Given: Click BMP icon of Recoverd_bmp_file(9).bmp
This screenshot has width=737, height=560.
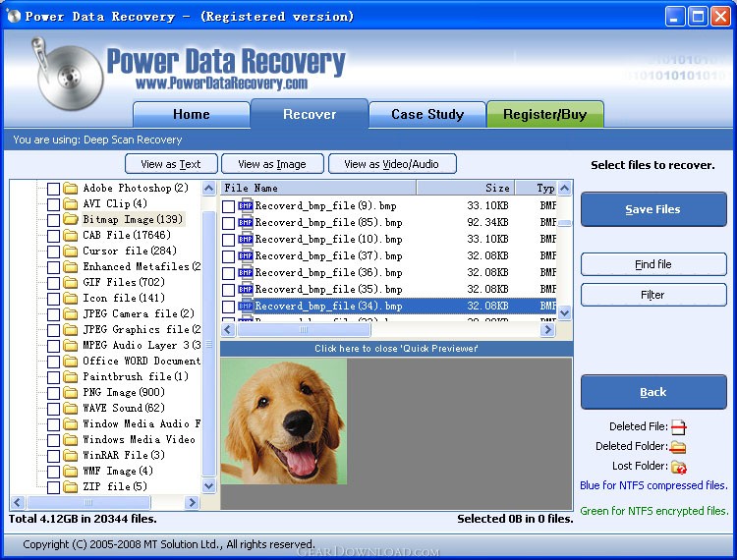Looking at the screenshot, I should [x=246, y=206].
